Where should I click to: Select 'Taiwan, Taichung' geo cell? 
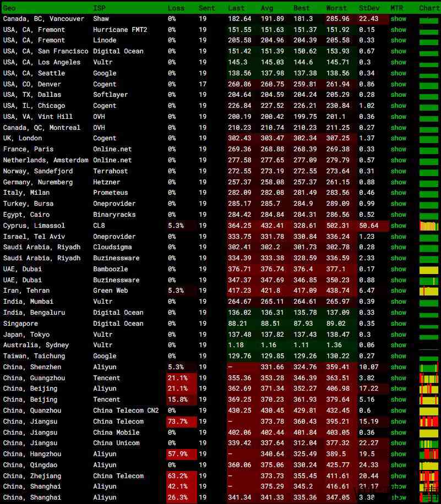[x=34, y=356]
